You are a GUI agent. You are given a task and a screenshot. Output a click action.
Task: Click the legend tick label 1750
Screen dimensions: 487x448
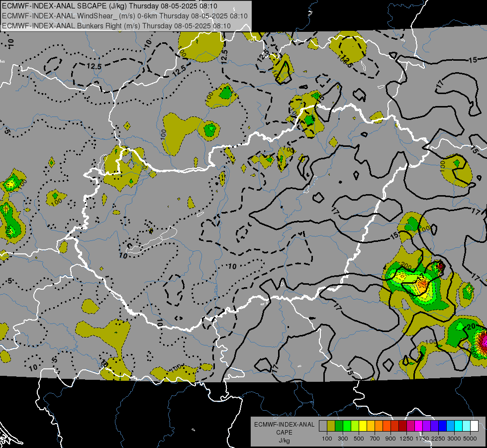tap(422, 439)
